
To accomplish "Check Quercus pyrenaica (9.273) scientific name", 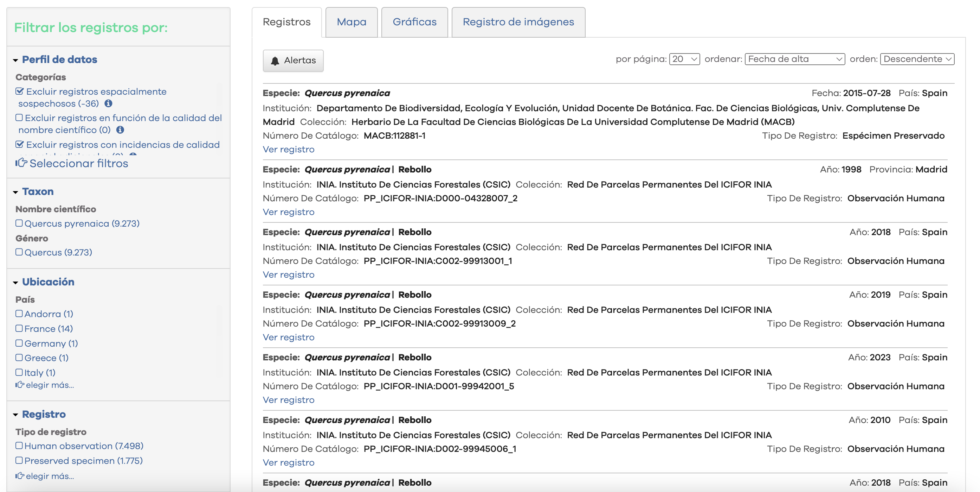I will pos(19,223).
